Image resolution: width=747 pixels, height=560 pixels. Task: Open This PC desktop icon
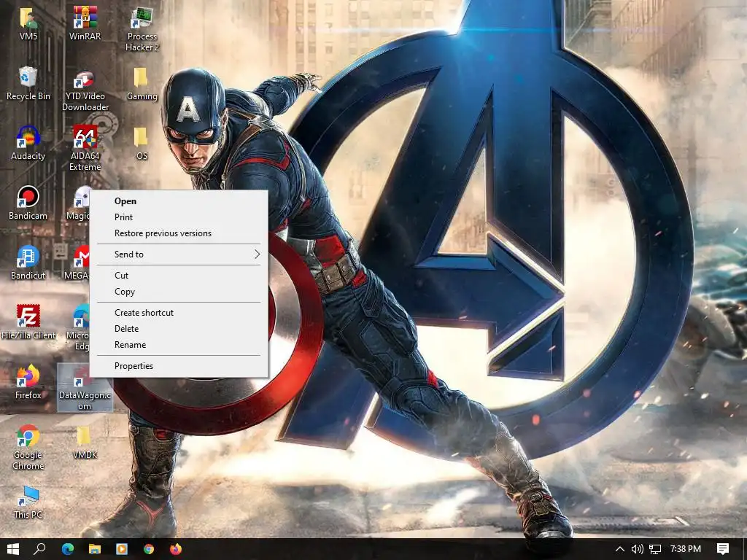[x=28, y=502]
